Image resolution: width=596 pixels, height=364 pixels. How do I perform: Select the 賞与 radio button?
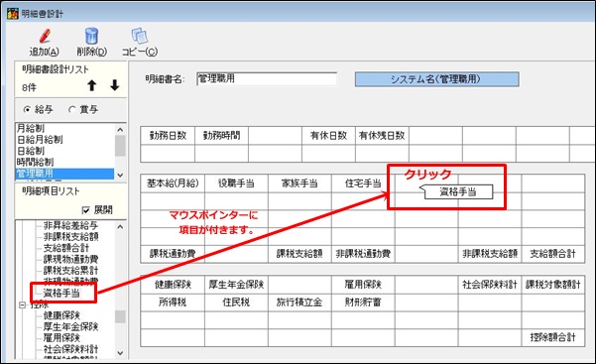coord(71,109)
